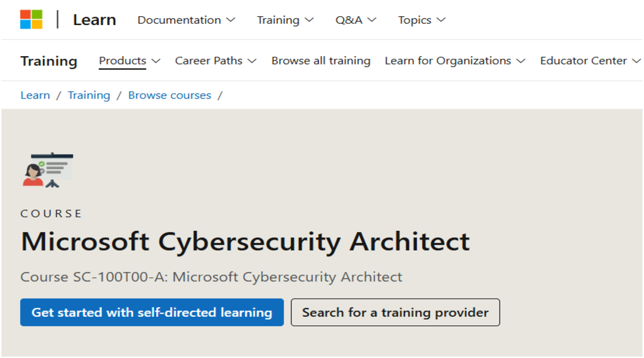Viewport: 644px width, 358px height.
Task: Click Search for a training provider
Action: [395, 313]
